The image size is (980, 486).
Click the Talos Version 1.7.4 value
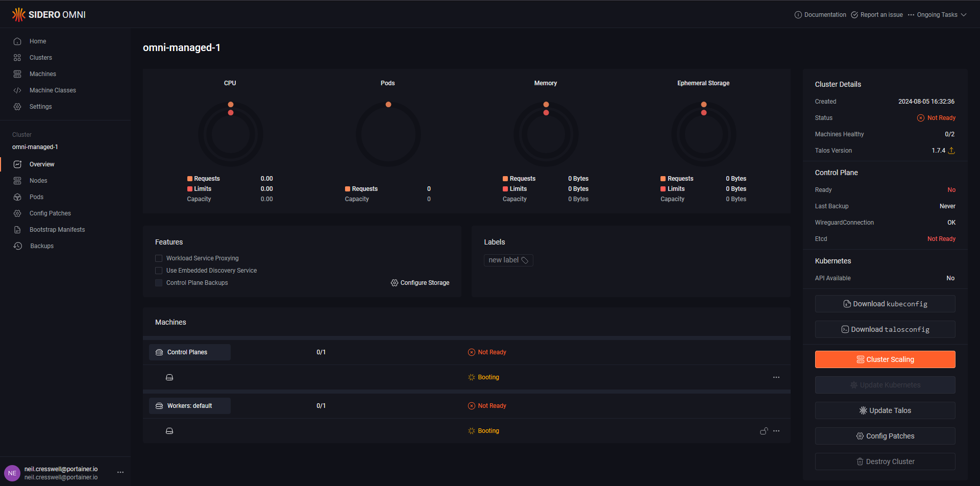[939, 151]
